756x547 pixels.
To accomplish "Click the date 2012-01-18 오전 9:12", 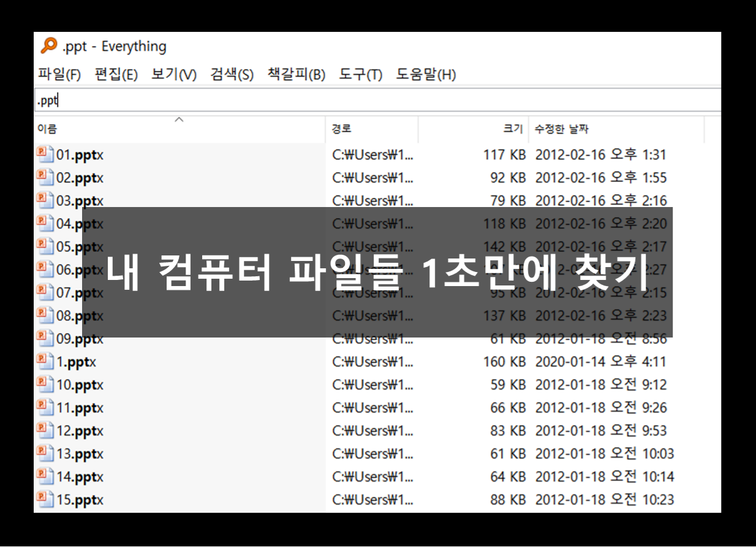I will [x=600, y=385].
